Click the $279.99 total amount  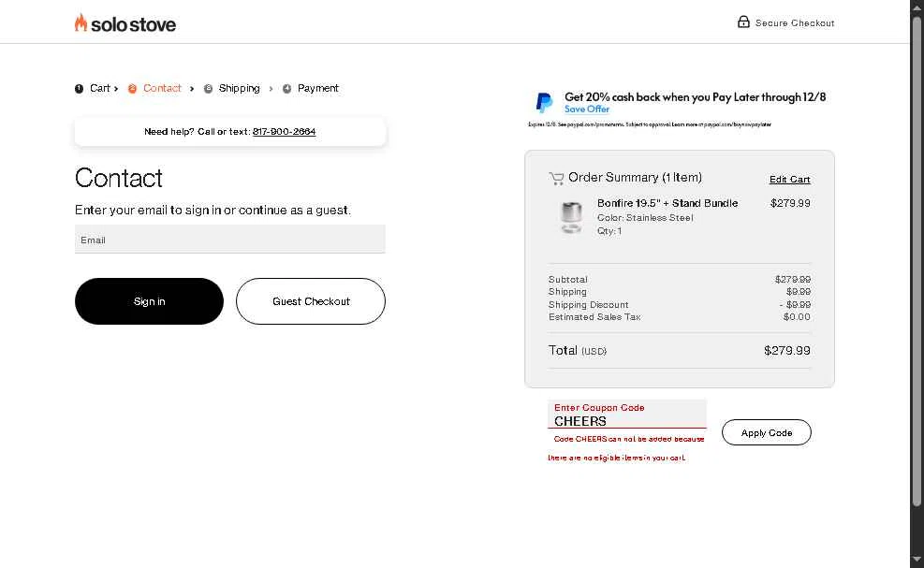point(786,351)
